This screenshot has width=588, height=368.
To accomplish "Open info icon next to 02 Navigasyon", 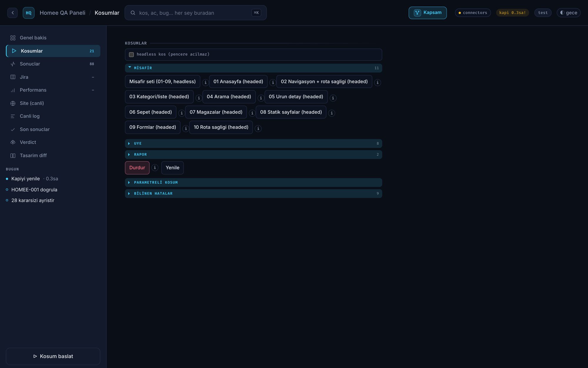I will (x=377, y=82).
